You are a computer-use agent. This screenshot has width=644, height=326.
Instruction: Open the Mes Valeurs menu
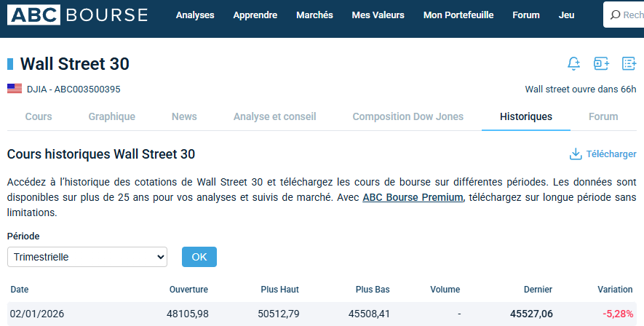(x=378, y=15)
